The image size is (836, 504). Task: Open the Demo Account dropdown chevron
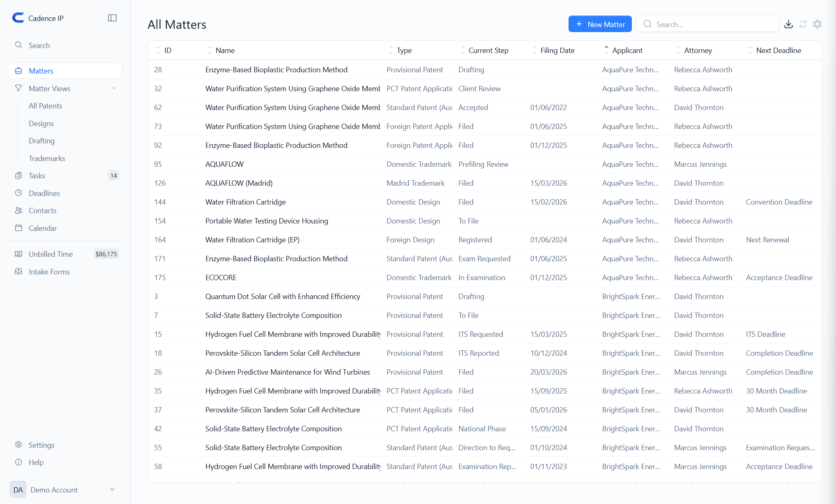coord(112,490)
